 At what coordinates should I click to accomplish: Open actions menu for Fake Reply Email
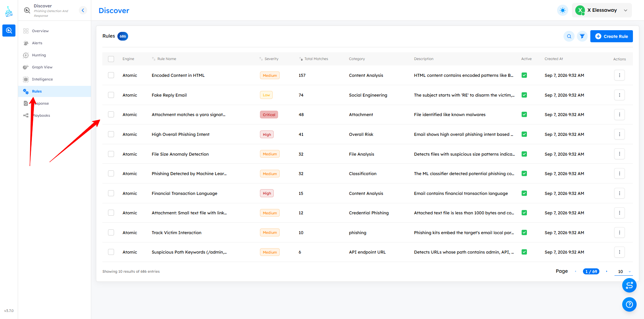620,95
